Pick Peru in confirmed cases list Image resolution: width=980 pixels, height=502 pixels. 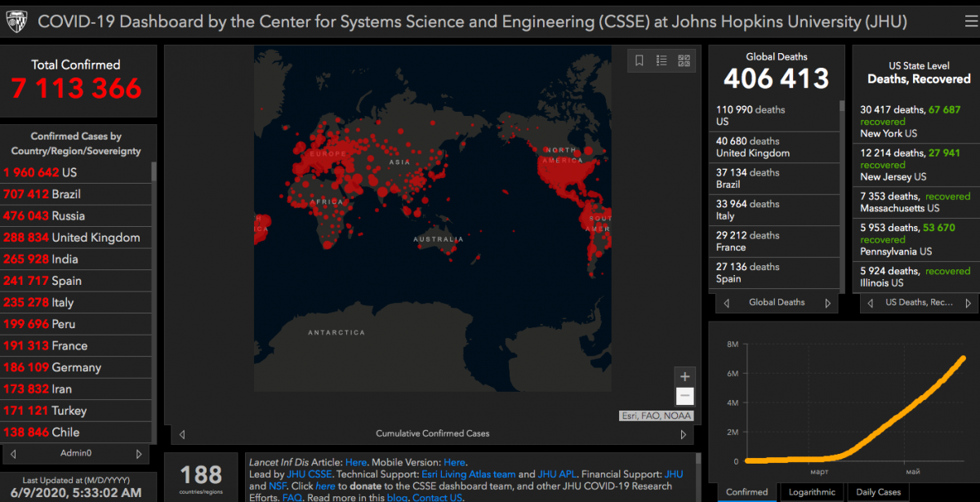(x=76, y=324)
